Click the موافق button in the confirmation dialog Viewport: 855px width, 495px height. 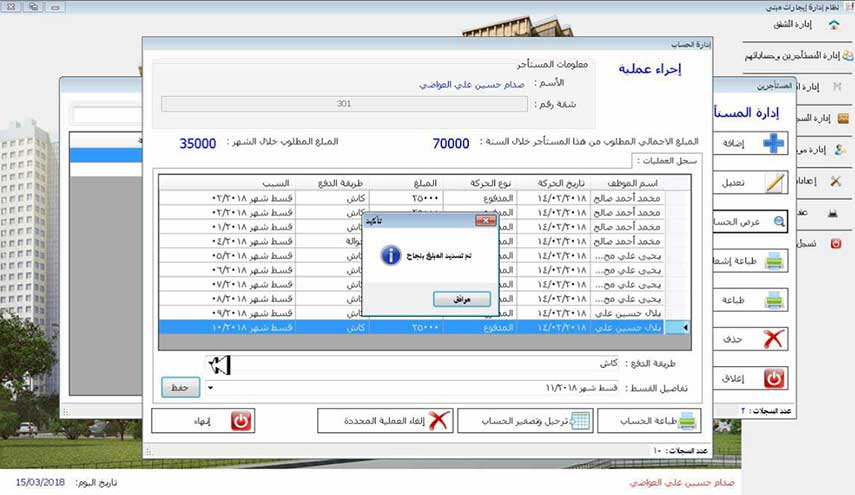461,299
